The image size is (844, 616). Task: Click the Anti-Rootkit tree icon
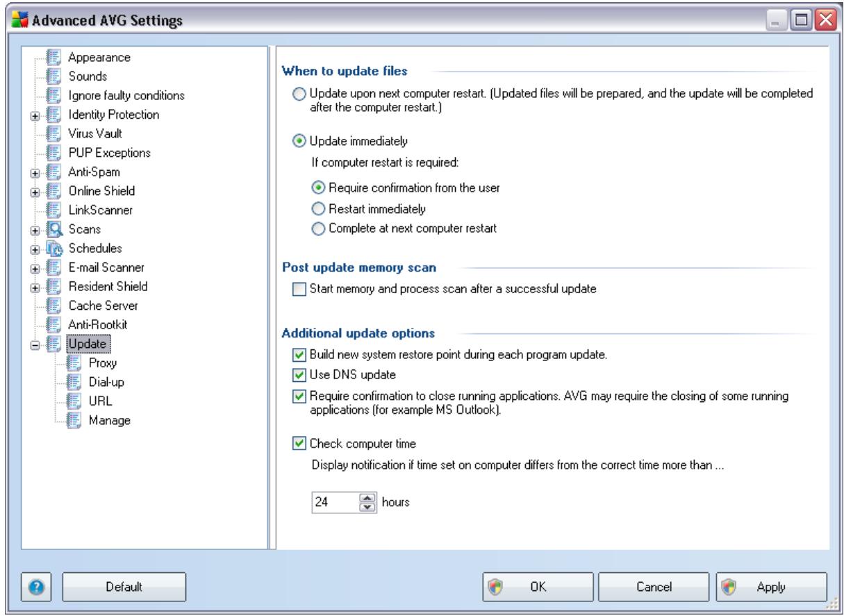(55, 324)
